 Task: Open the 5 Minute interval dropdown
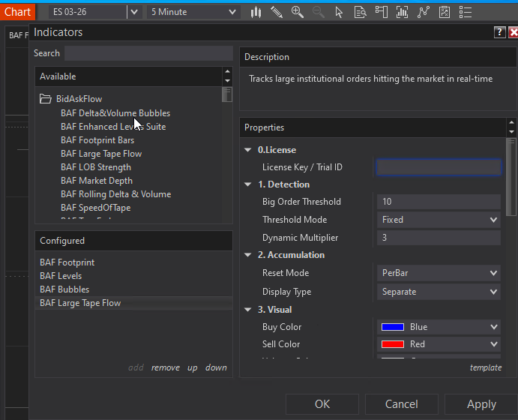click(193, 12)
